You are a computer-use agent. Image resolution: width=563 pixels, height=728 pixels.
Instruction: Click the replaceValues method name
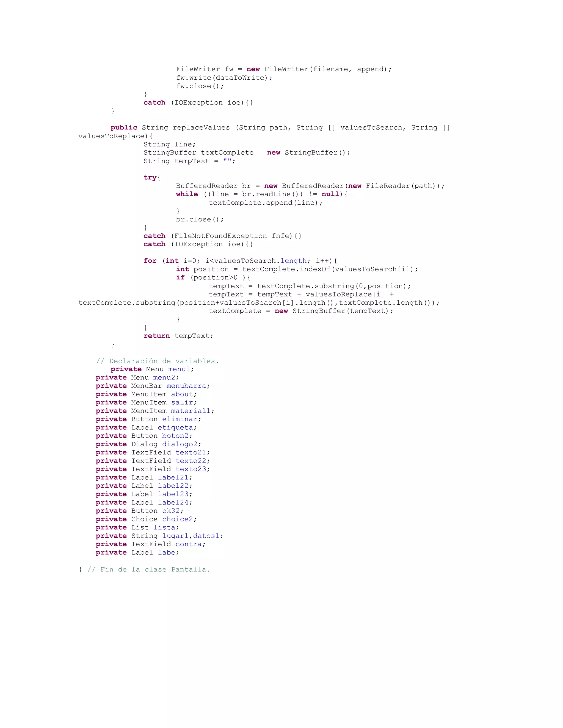201,127
